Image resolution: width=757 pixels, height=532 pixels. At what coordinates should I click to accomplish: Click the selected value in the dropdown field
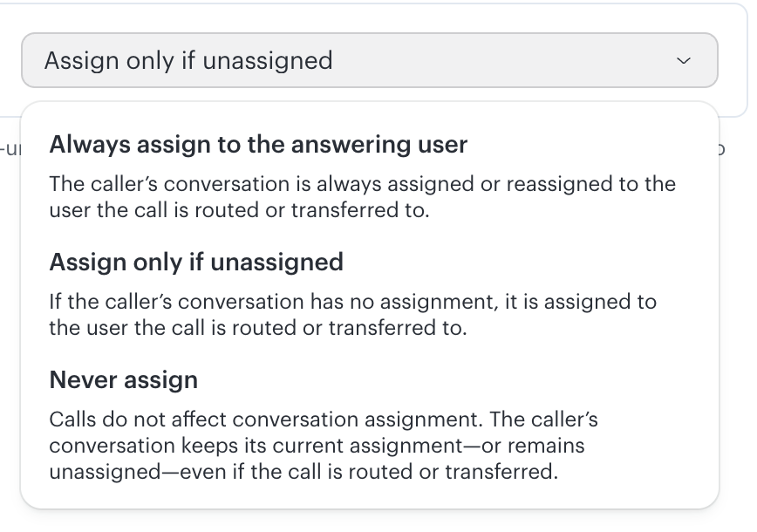(x=188, y=61)
